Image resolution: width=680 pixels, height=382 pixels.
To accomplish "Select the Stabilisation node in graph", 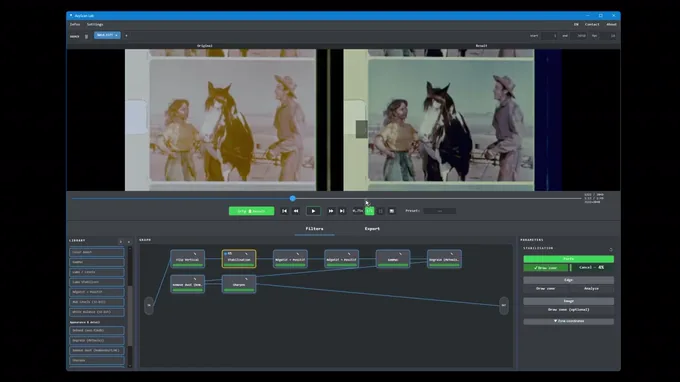I will point(239,259).
